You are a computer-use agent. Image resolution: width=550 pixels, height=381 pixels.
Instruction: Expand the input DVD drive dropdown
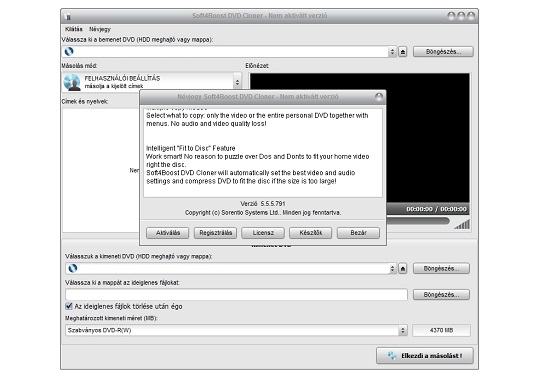coord(392,52)
